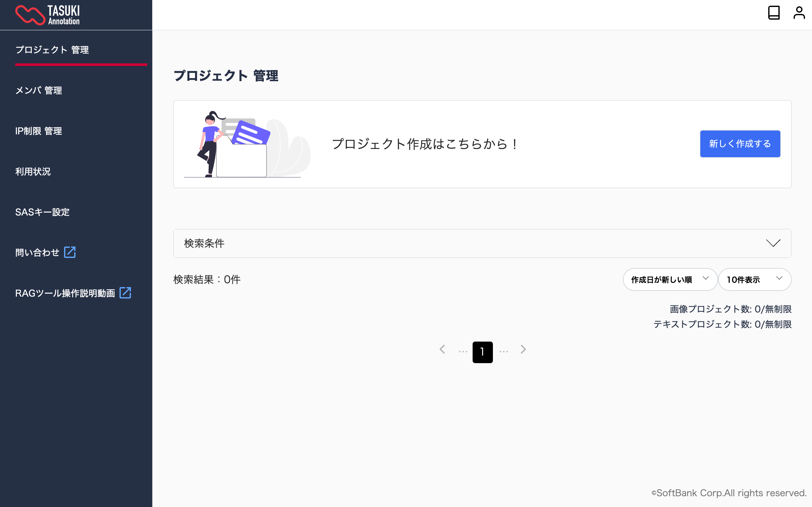Expand the 検索条件 search panel
The width and height of the screenshot is (812, 507).
coord(773,243)
